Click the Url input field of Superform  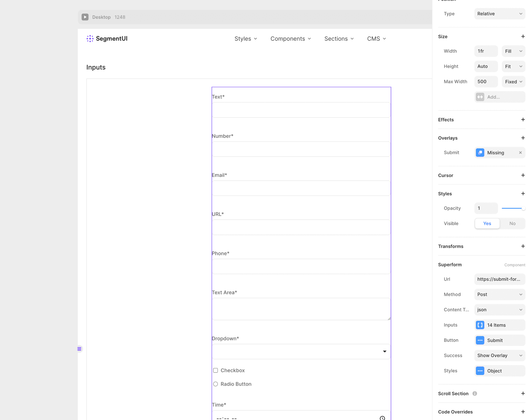pos(499,279)
